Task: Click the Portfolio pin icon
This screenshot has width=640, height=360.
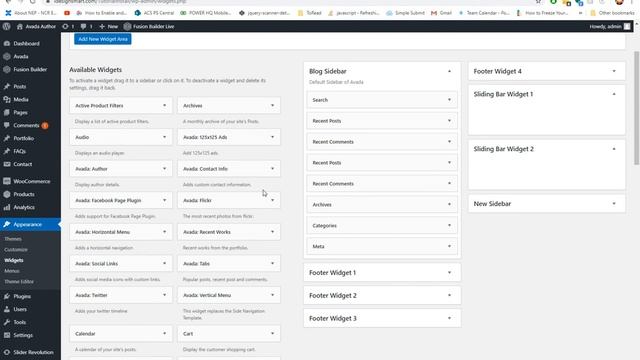Action: click(7, 138)
